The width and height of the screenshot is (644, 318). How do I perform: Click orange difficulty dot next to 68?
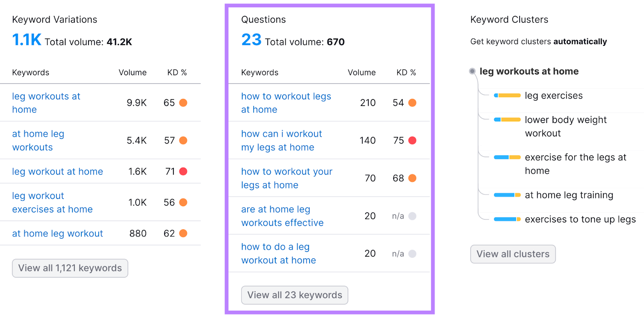[x=412, y=178]
